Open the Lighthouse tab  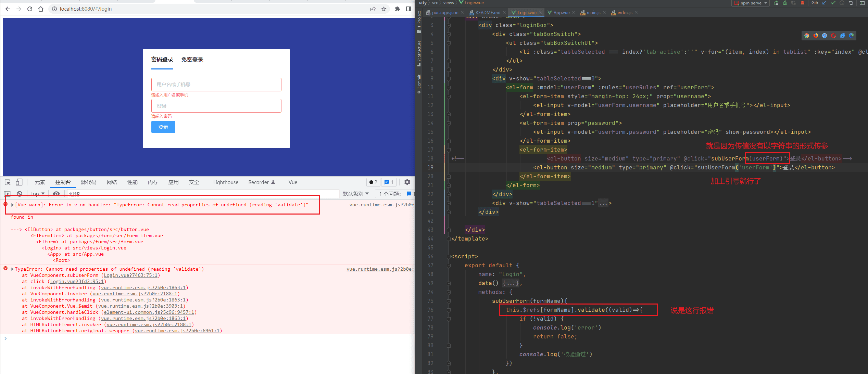click(x=226, y=182)
